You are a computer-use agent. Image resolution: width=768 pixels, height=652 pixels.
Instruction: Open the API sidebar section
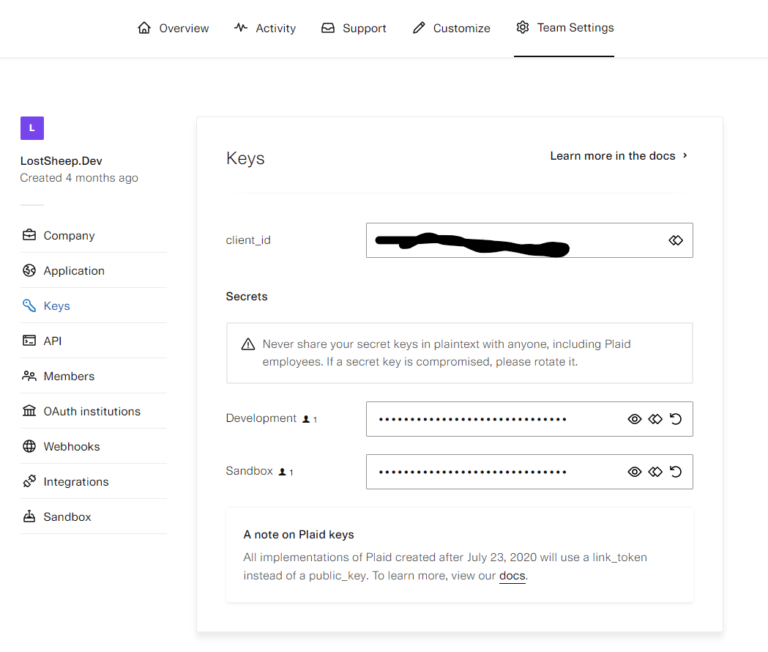(x=94, y=341)
